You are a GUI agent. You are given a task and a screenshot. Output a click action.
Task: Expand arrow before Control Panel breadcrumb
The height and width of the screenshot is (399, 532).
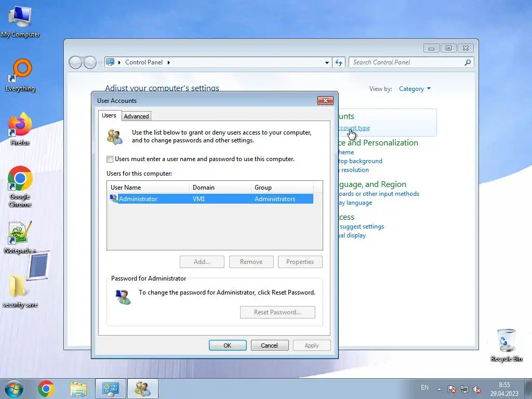pos(119,62)
